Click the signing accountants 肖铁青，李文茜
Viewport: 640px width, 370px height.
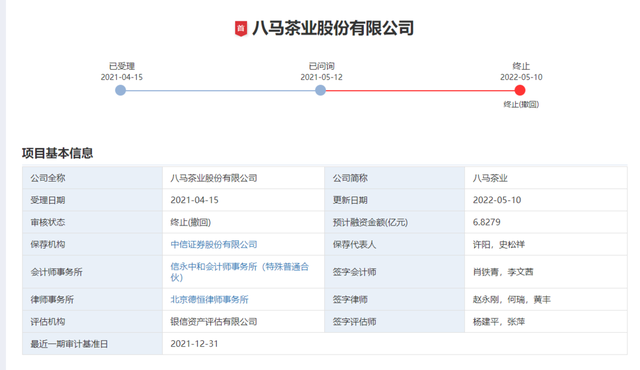(x=503, y=272)
